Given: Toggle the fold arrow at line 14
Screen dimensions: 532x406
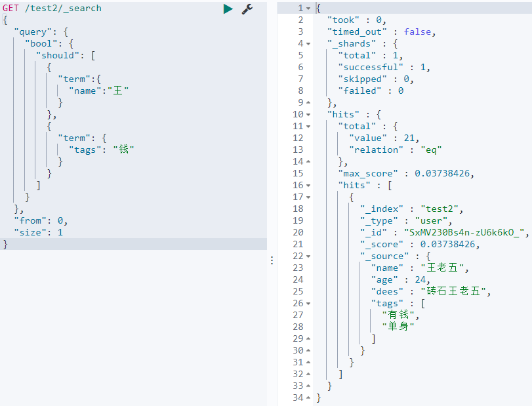Looking at the screenshot, I should click(308, 161).
